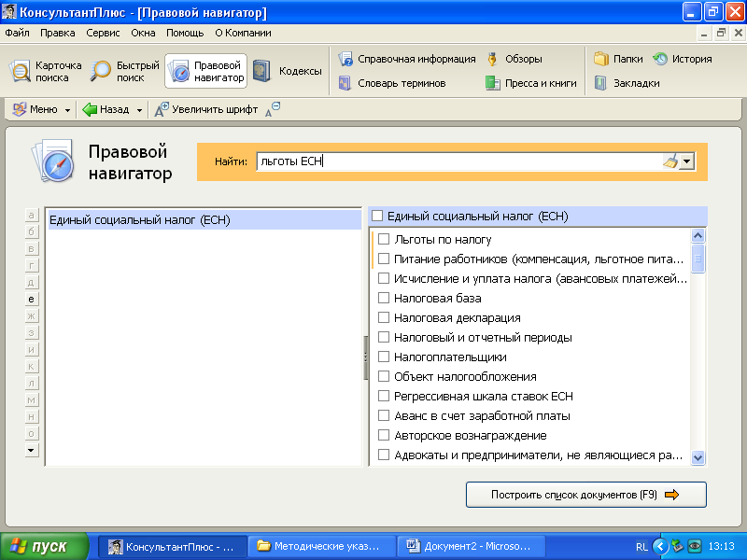Screen dimensions: 747x560
Task: Check Льготы по налогу
Action: pyautogui.click(x=384, y=239)
